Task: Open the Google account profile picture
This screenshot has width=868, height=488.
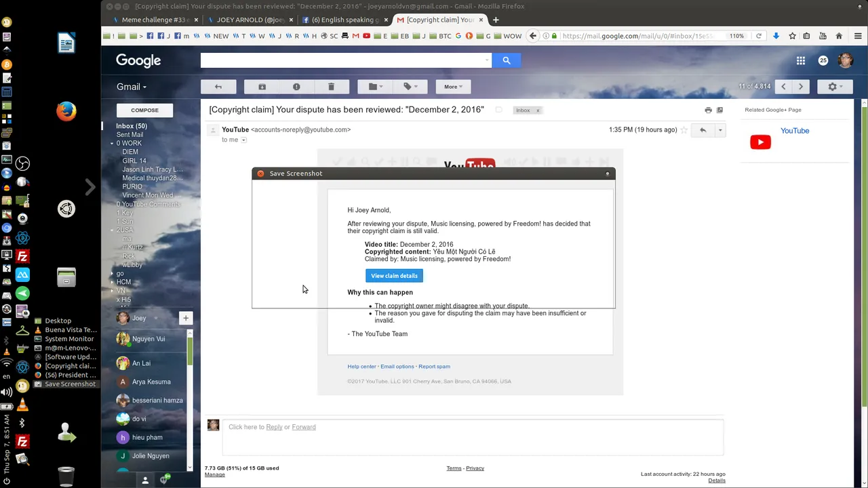Action: (845, 60)
